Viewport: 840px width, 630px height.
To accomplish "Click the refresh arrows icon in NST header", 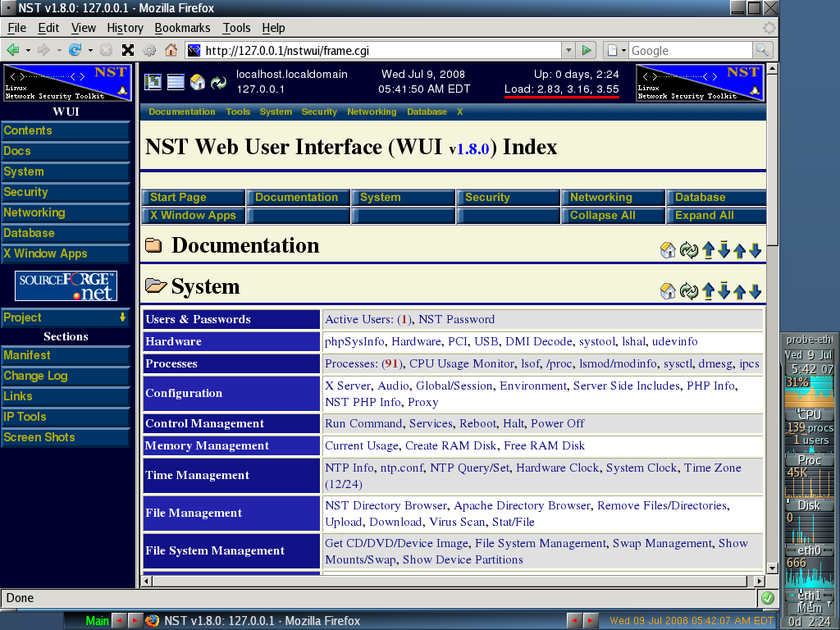I will coord(218,83).
